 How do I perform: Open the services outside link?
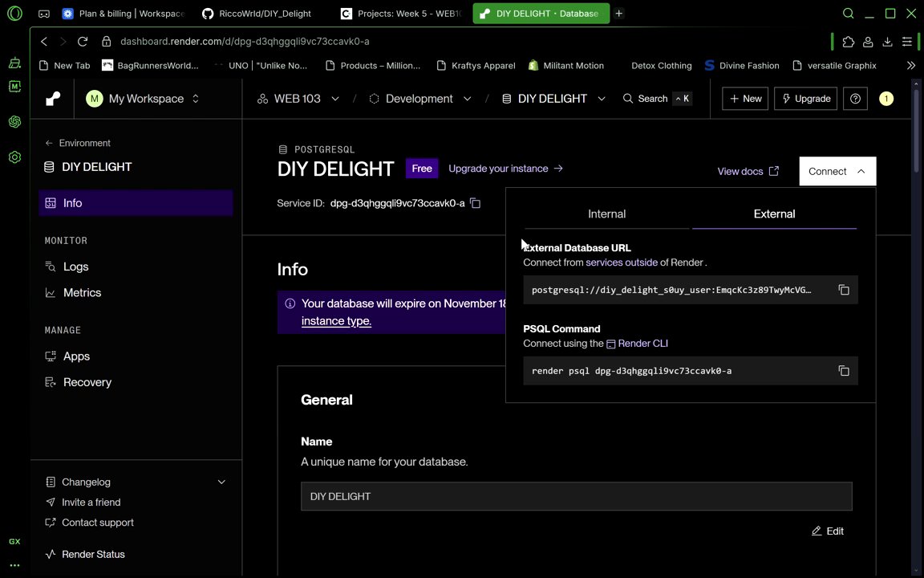pyautogui.click(x=622, y=263)
